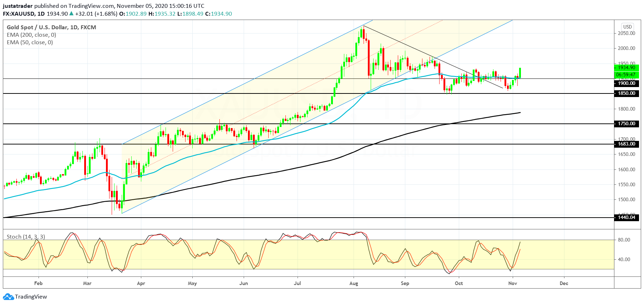Viewport: 644px width, 305px height.
Task: Click the 40.00 stochastic scale label
Action: click(x=624, y=259)
